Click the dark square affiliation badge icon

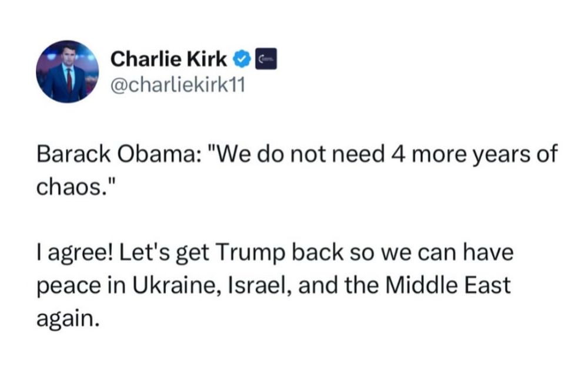point(266,59)
